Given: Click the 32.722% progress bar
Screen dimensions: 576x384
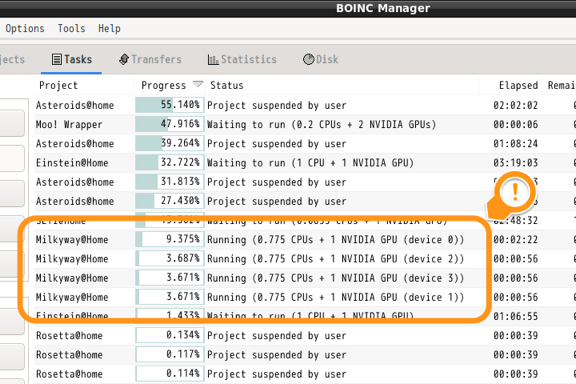Looking at the screenshot, I should click(x=170, y=163).
